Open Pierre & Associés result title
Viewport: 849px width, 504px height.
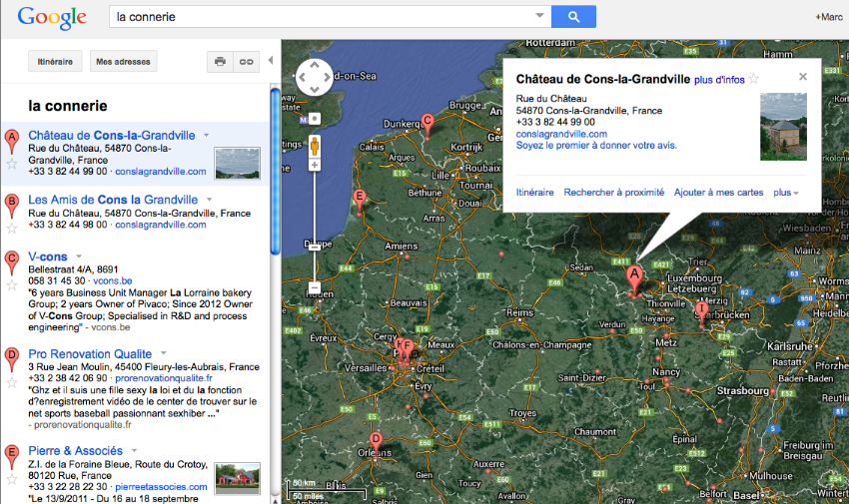point(75,451)
